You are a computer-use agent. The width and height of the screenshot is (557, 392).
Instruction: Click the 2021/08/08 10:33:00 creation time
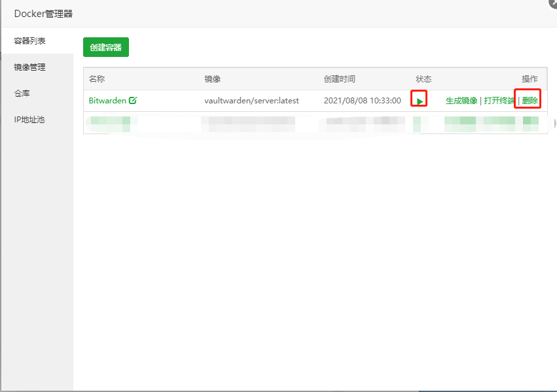(x=362, y=101)
